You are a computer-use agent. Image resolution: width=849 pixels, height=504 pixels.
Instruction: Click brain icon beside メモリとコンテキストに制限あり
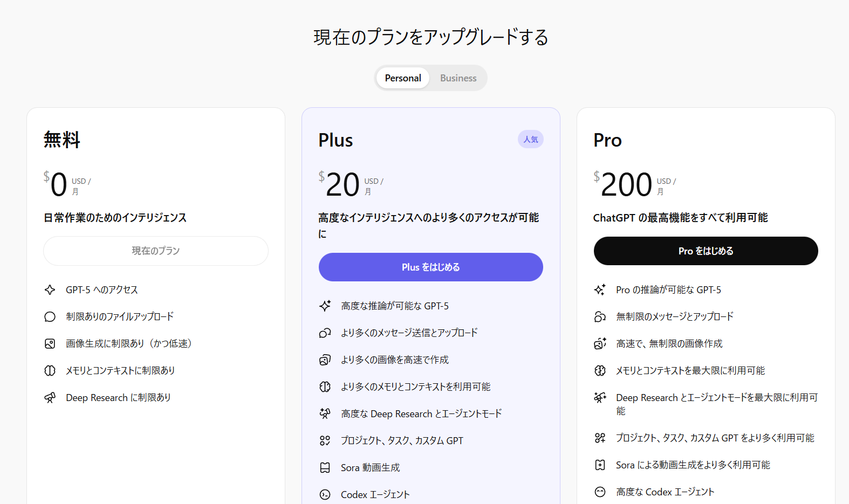pyautogui.click(x=50, y=371)
